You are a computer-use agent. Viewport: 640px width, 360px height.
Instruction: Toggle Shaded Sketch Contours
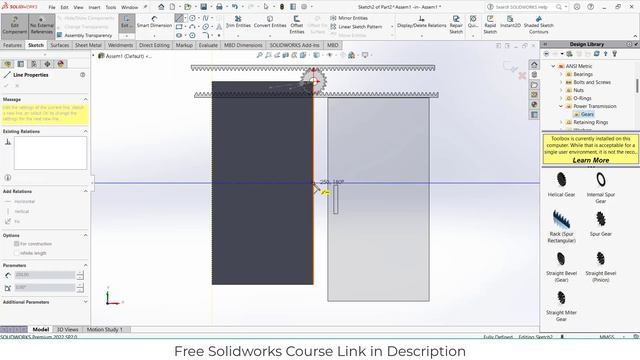(538, 25)
